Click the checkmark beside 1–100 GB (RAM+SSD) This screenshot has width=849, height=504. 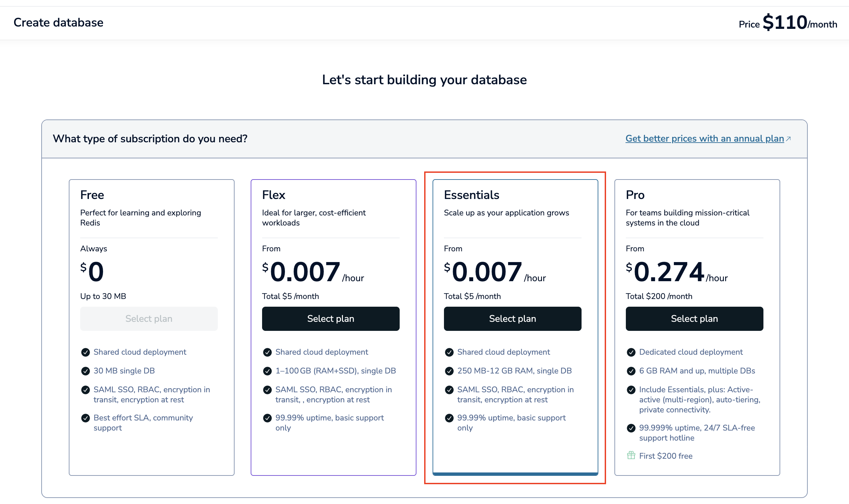tap(267, 371)
